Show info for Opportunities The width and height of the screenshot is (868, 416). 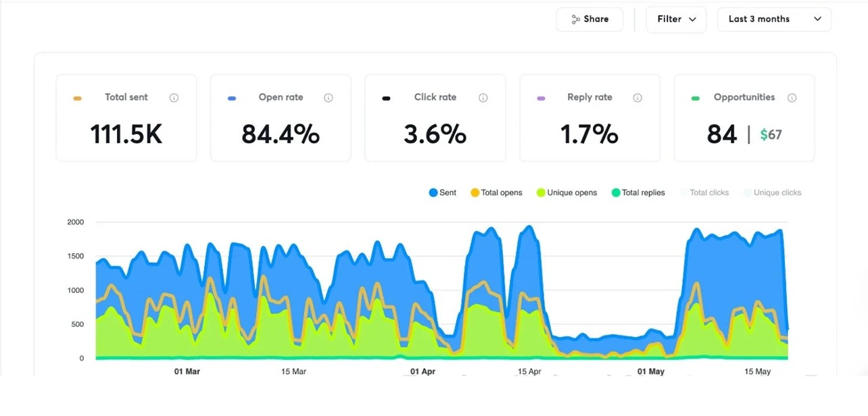792,98
